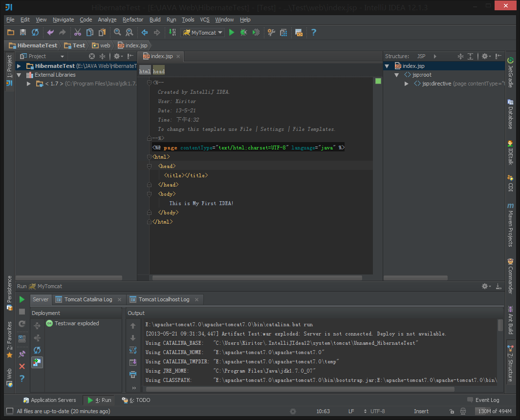520x420 pixels.
Task: Open Find via magnifier icon
Action: (x=117, y=33)
